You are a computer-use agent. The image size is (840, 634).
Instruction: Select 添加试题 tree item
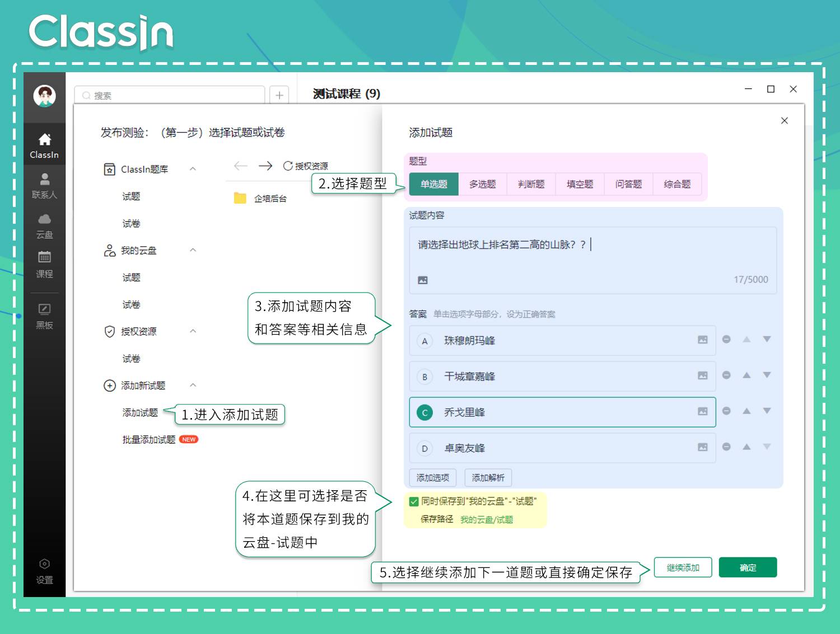pos(141,412)
